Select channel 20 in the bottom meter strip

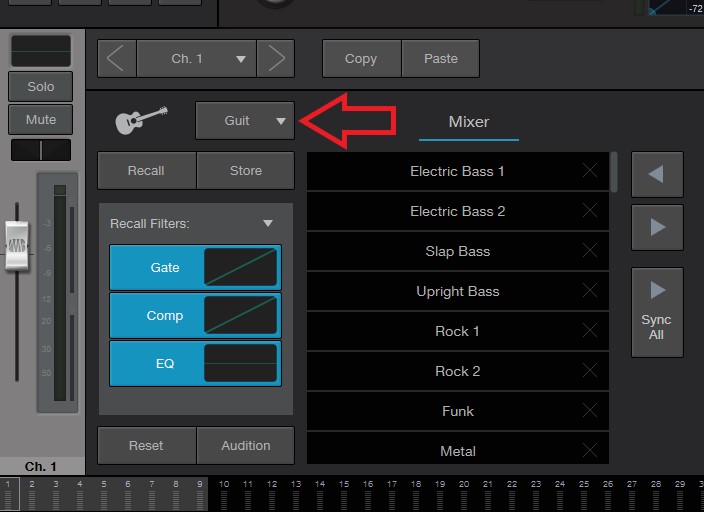[464, 494]
